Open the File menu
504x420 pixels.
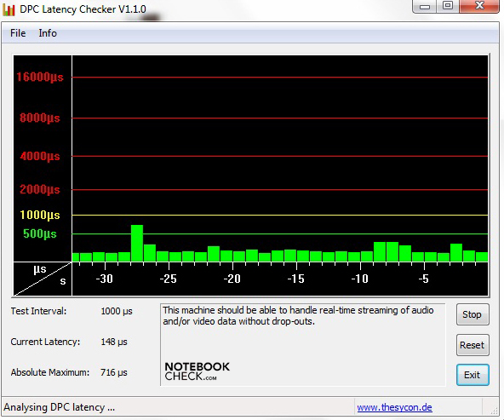[x=18, y=33]
